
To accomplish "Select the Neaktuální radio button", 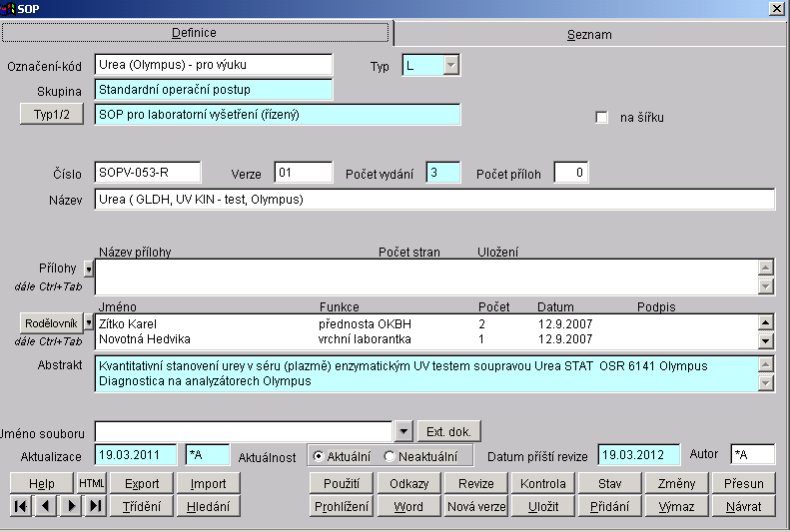I will 390,456.
